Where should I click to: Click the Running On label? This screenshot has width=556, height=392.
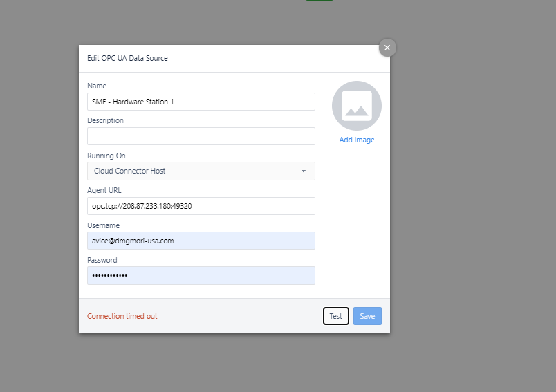coord(106,156)
